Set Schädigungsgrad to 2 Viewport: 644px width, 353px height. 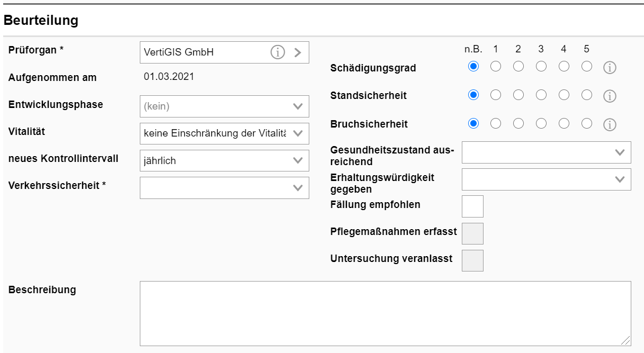click(x=518, y=67)
